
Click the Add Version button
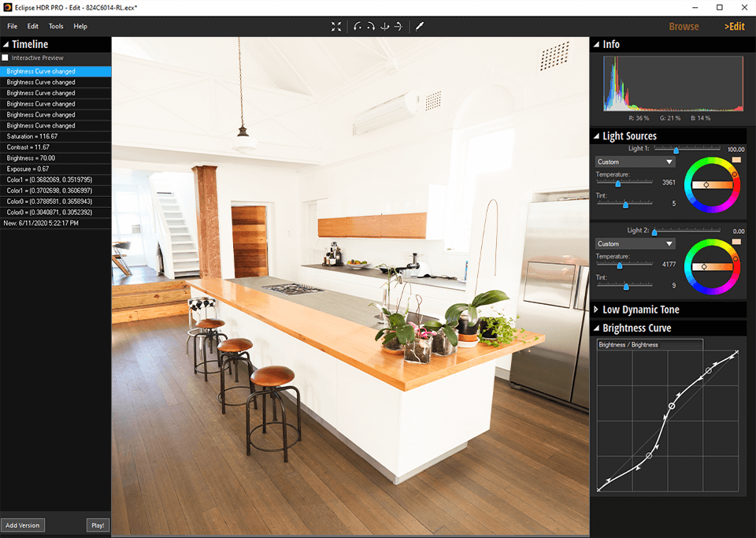click(x=22, y=525)
